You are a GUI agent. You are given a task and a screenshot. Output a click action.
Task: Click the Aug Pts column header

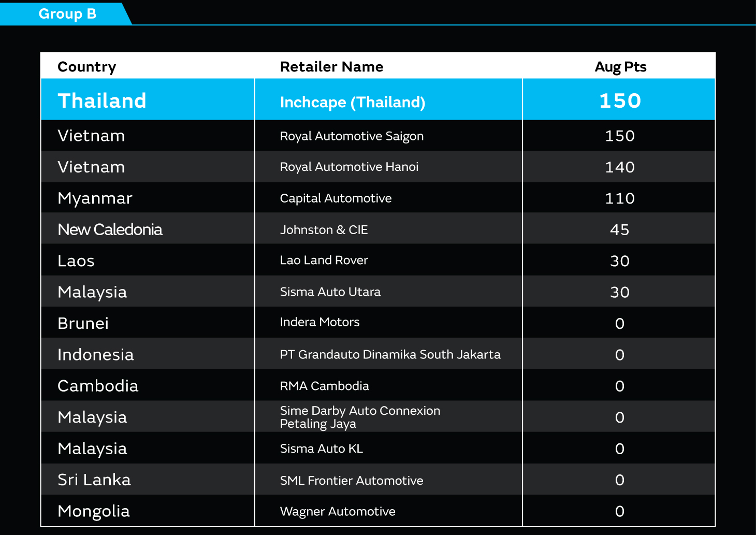point(620,67)
